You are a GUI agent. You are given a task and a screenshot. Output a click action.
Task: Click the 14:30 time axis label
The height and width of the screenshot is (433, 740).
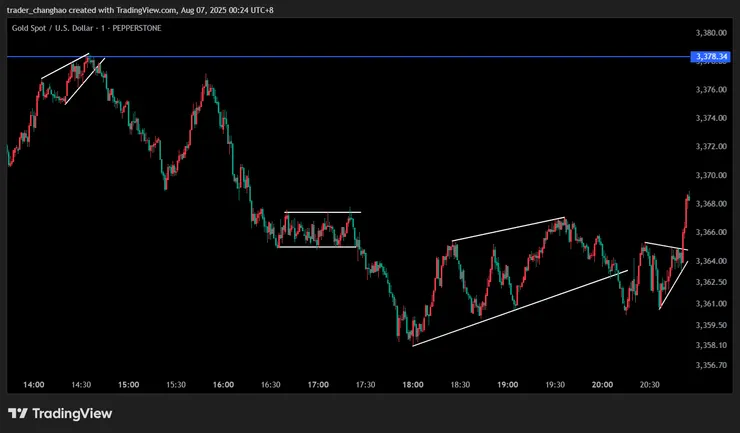tap(81, 385)
